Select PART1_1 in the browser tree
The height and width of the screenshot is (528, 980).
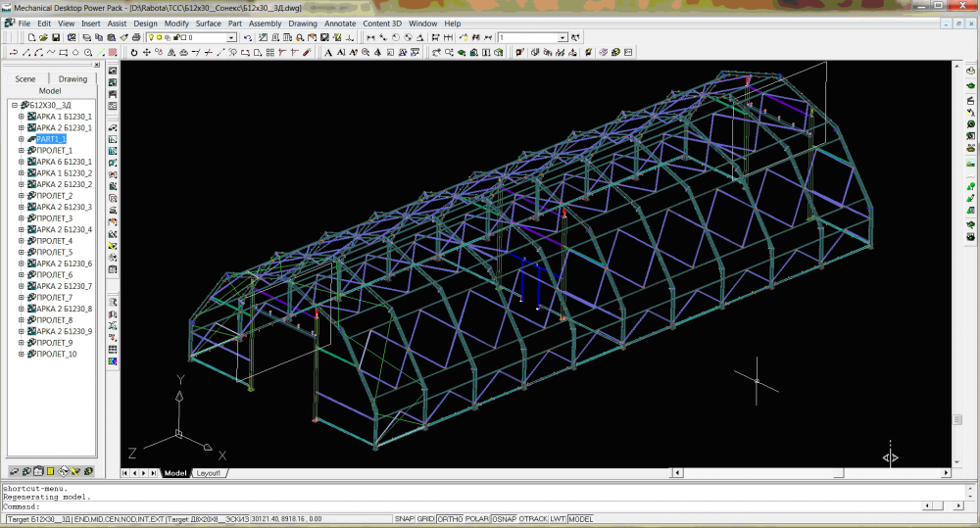[x=50, y=139]
